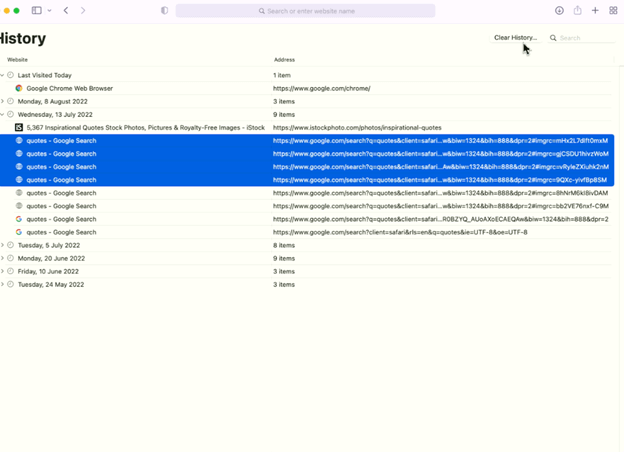This screenshot has width=624, height=452.
Task: Toggle the Safari sidebar button
Action: pyautogui.click(x=37, y=11)
